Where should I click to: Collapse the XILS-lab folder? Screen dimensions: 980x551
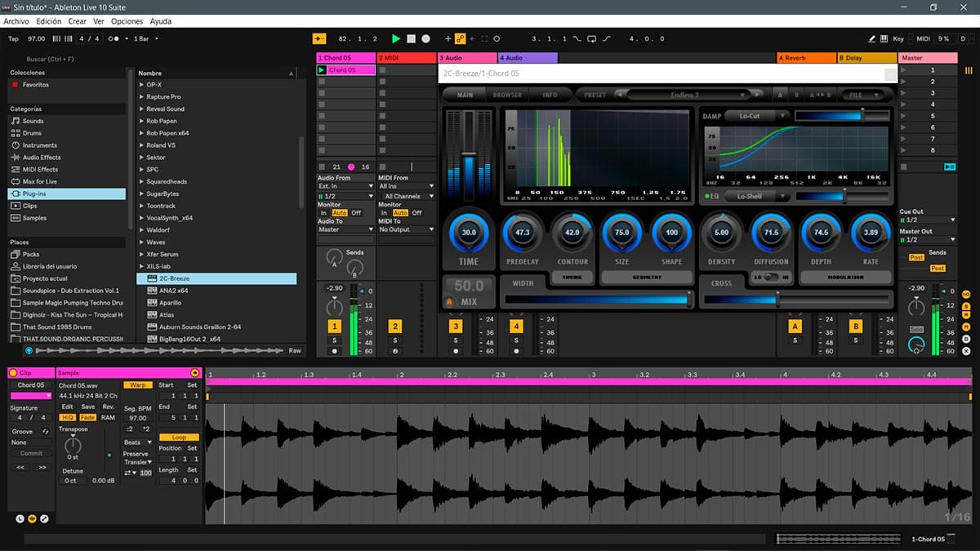142,266
